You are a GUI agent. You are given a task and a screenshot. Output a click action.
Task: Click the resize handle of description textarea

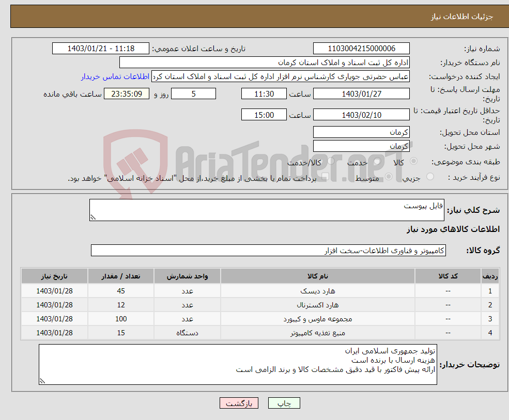(x=93, y=217)
